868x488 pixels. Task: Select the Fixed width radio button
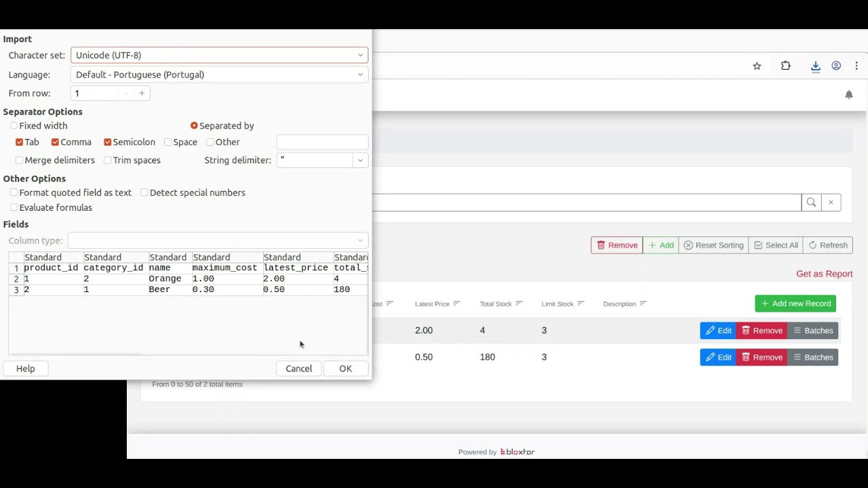pyautogui.click(x=14, y=125)
